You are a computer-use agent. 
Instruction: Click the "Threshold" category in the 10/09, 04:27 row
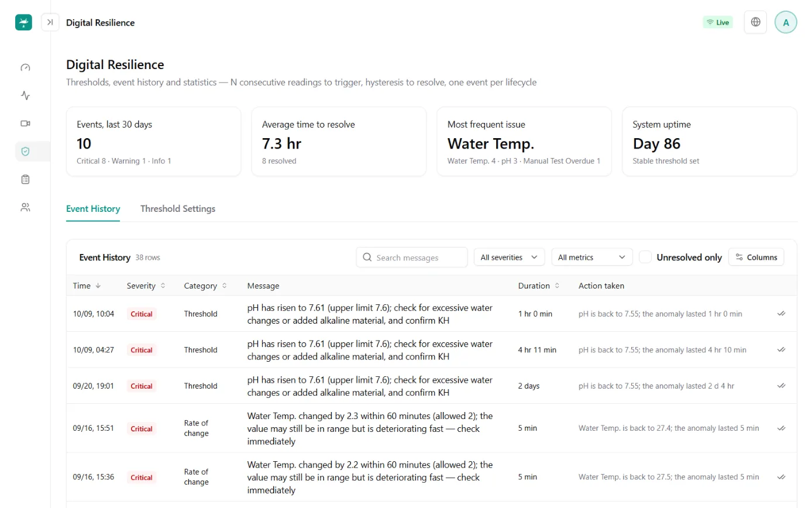[201, 350]
